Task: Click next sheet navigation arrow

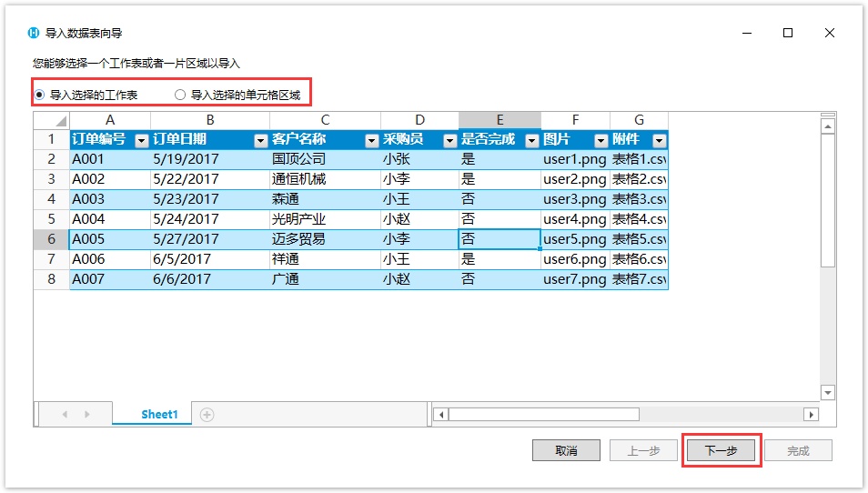Action: click(x=87, y=415)
